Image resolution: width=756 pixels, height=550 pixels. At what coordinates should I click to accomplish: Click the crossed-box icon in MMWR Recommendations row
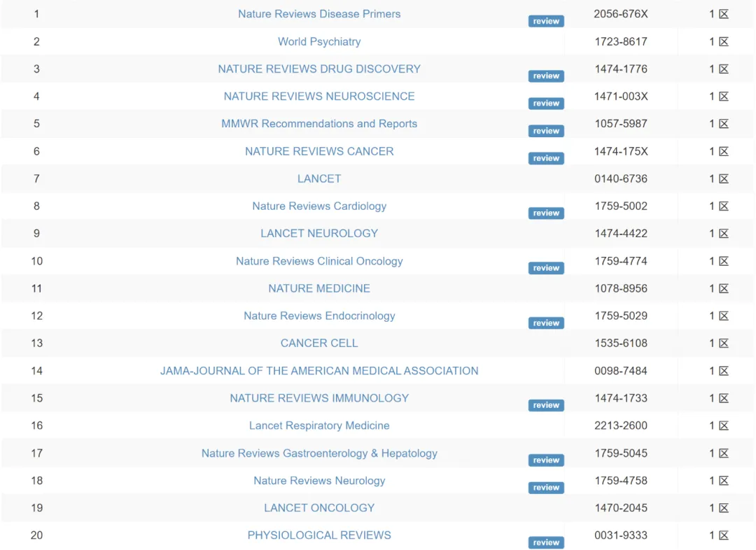(x=724, y=124)
